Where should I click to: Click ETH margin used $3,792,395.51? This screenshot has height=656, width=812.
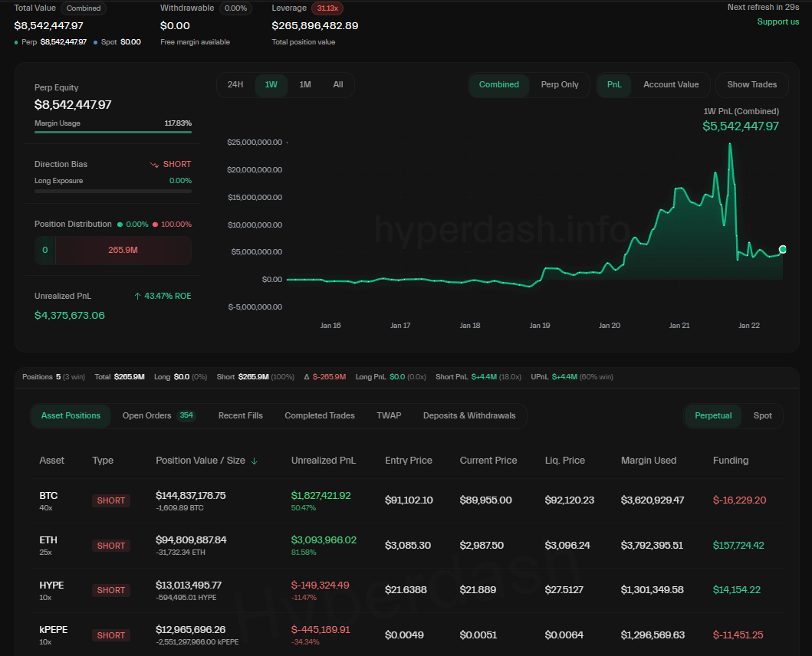652,545
